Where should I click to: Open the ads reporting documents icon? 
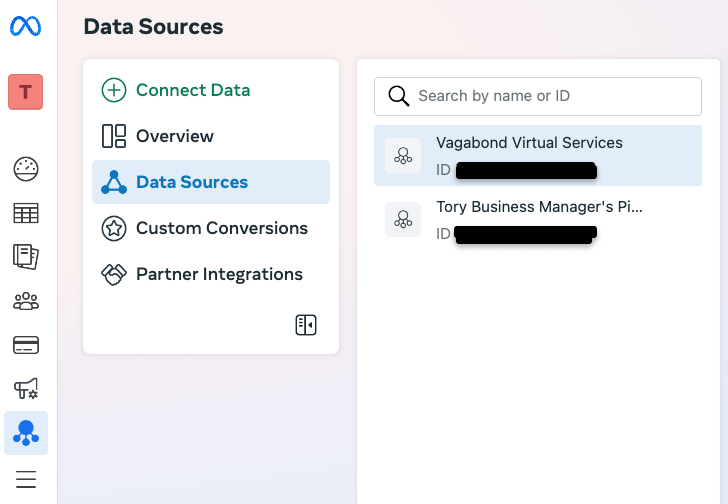tap(26, 257)
